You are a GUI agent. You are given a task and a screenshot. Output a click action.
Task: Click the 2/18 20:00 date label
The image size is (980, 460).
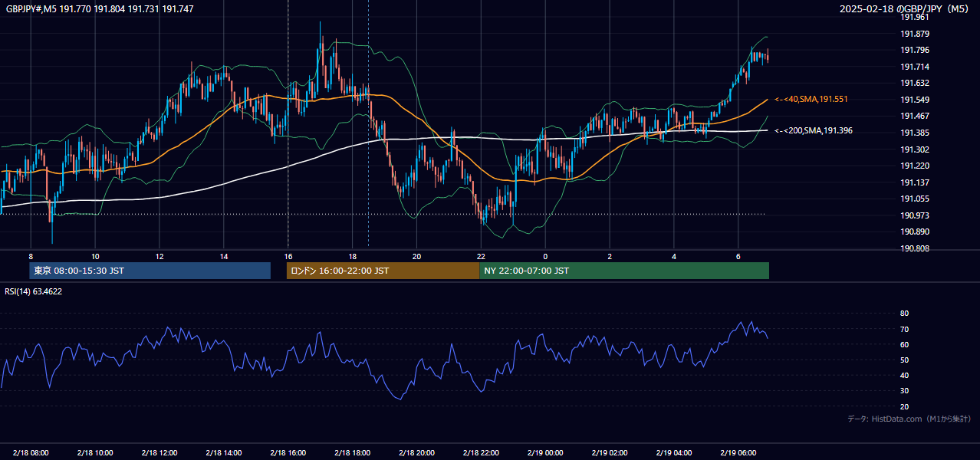coord(417,453)
